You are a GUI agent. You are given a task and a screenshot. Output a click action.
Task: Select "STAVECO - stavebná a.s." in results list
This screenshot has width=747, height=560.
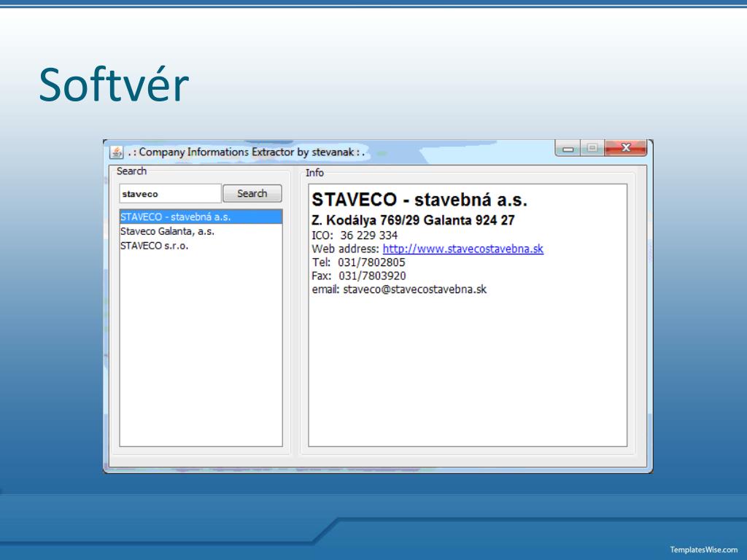tap(201, 217)
